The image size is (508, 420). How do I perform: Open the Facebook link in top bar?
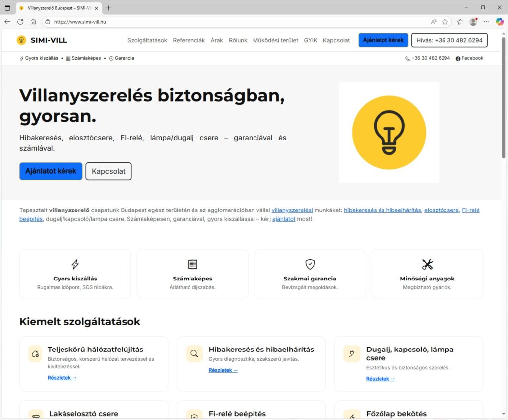click(x=469, y=58)
